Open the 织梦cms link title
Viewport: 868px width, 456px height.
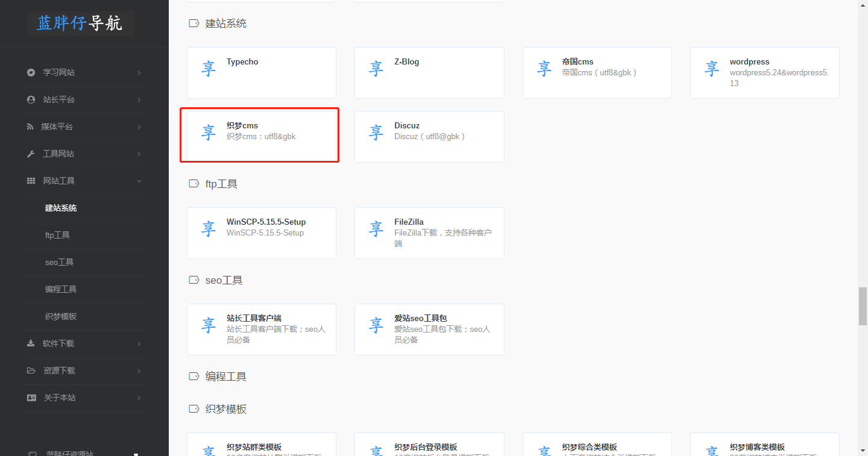242,125
